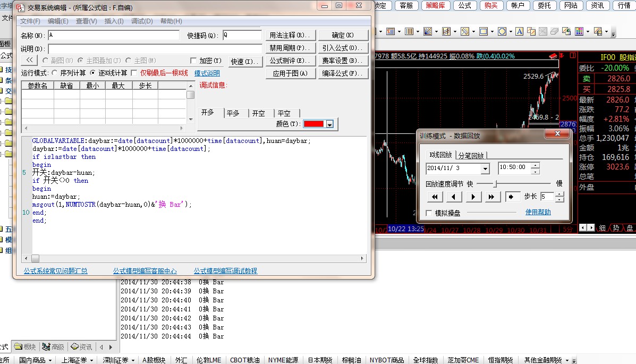Open the 颜色 color dropdown arrow
Image resolution: width=636 pixels, height=364 pixels.
coord(329,124)
